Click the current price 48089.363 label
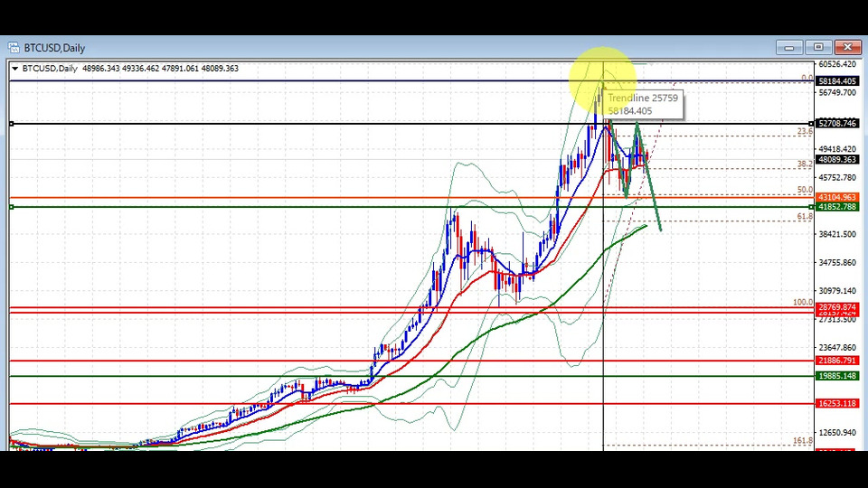Image resolution: width=868 pixels, height=488 pixels. click(x=837, y=159)
